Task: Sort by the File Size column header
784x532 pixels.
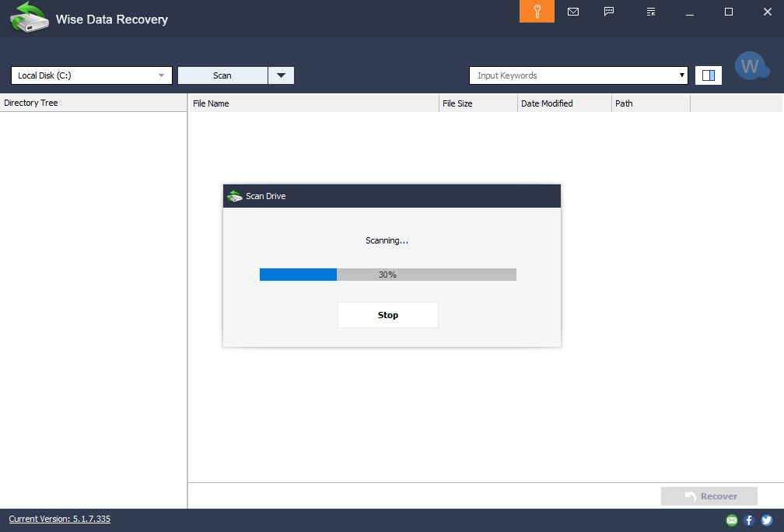Action: pyautogui.click(x=478, y=103)
